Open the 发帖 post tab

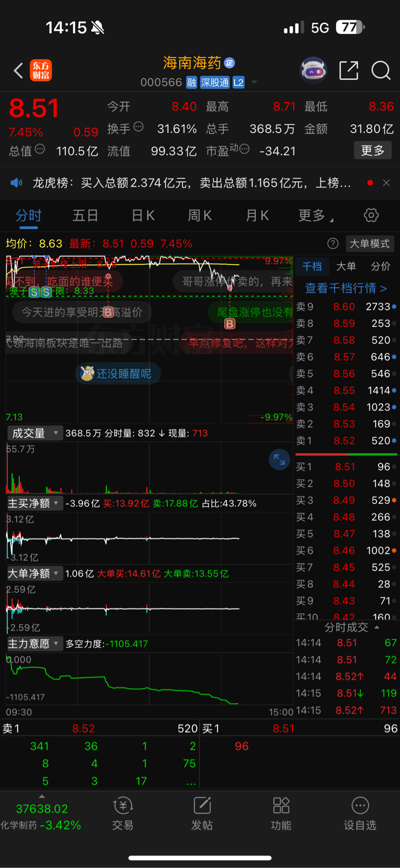tap(202, 813)
